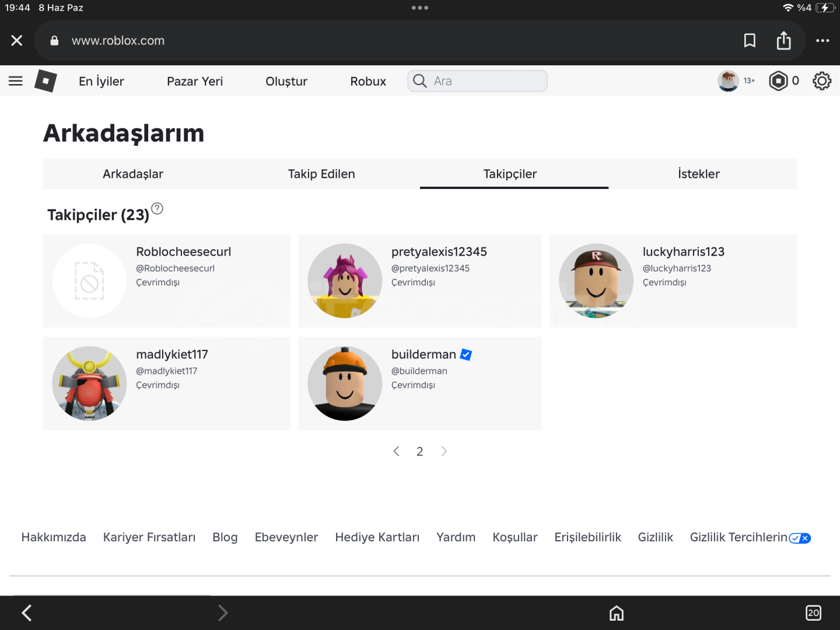Viewport: 840px width, 630px height.
Task: Click builderman's verified badge icon
Action: pyautogui.click(x=466, y=354)
